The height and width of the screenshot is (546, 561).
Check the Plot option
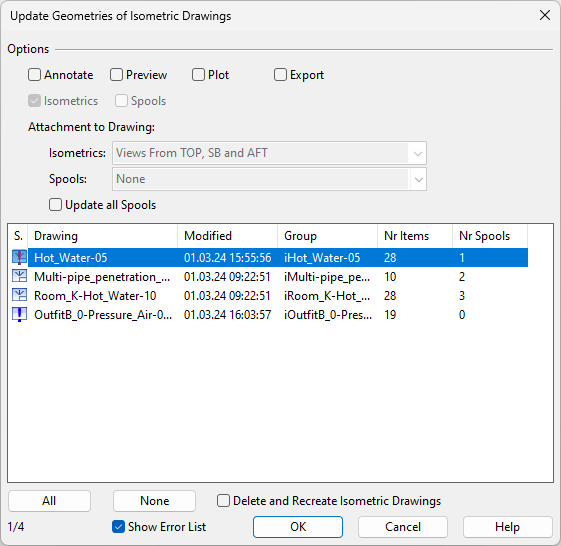(x=198, y=75)
